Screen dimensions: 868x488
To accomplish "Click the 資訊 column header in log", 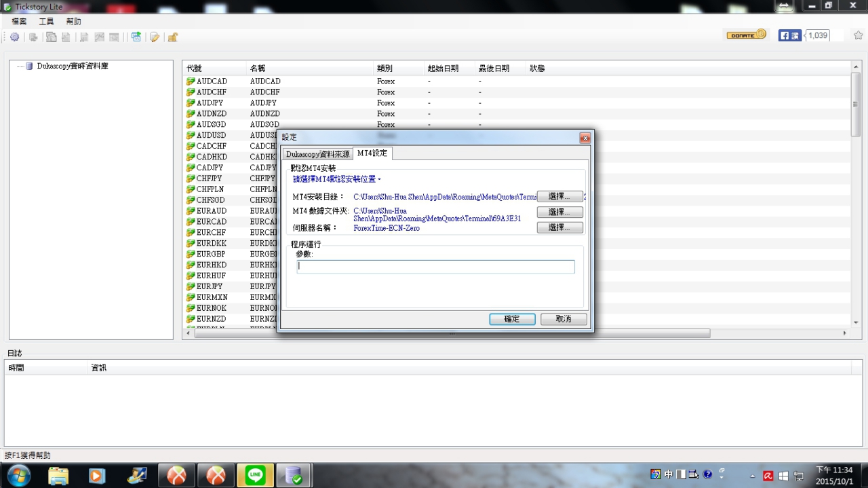I will [x=470, y=368].
